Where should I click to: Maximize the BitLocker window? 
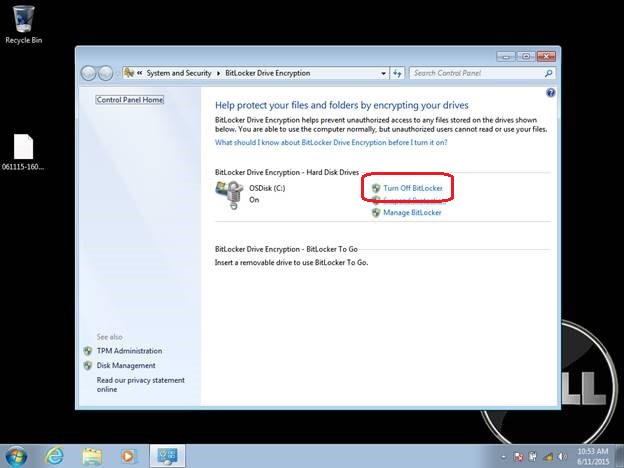[526, 57]
